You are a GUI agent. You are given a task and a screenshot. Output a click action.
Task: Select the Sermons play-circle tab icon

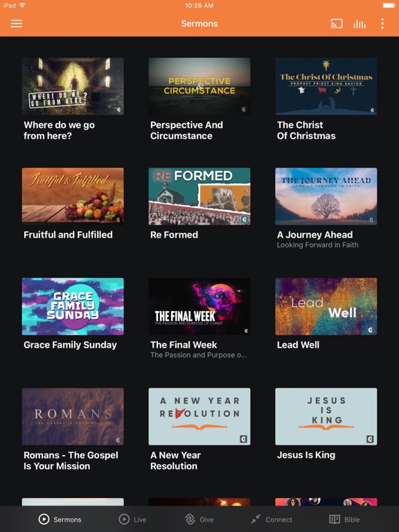click(x=44, y=519)
